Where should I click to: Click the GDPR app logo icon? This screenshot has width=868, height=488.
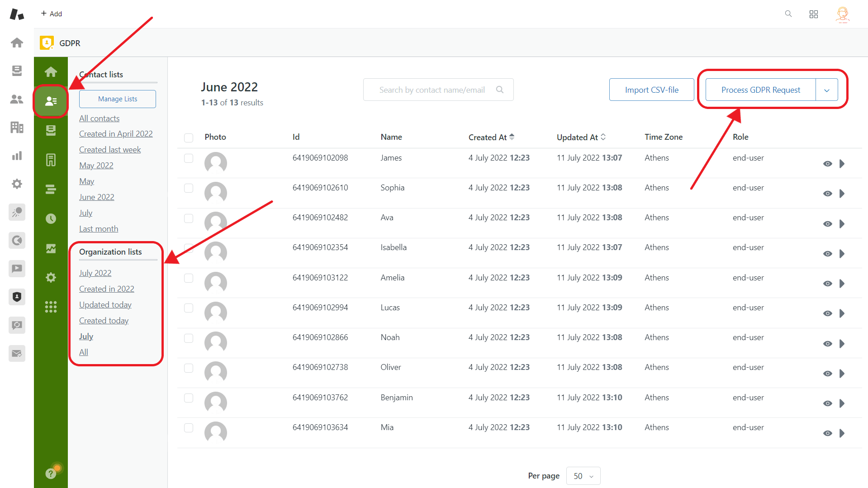pos(47,43)
